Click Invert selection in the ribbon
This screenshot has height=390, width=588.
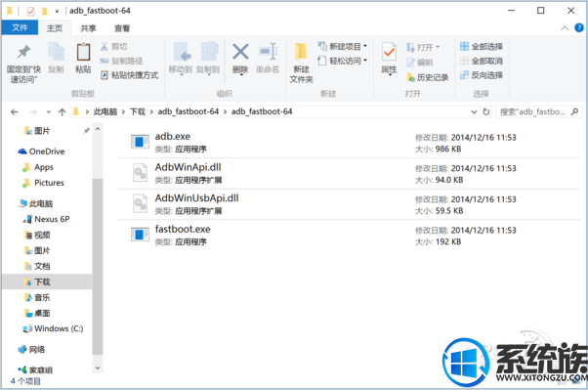[x=482, y=75]
